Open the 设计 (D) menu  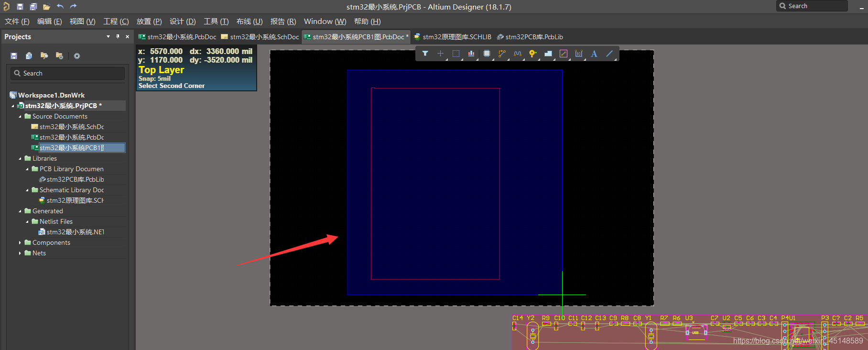(x=183, y=22)
